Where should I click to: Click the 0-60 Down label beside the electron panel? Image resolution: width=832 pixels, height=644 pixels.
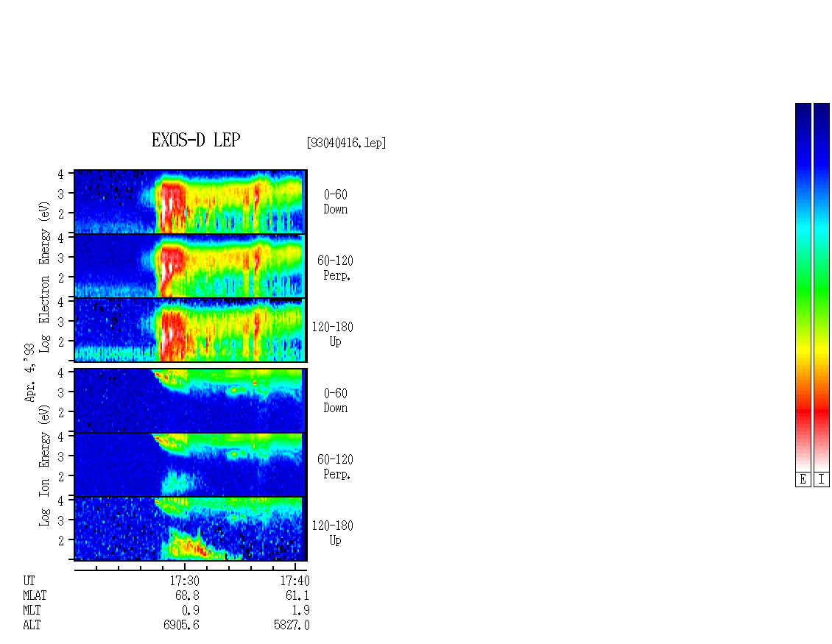pyautogui.click(x=335, y=202)
